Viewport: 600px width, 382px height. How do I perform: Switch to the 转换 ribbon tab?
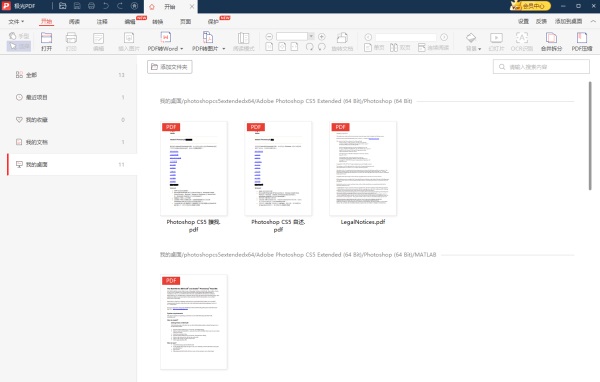pos(158,22)
